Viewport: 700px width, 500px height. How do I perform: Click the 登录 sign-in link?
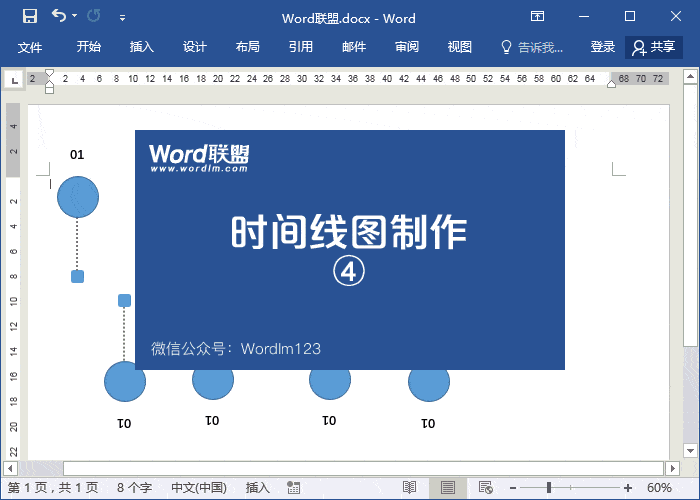coord(603,47)
